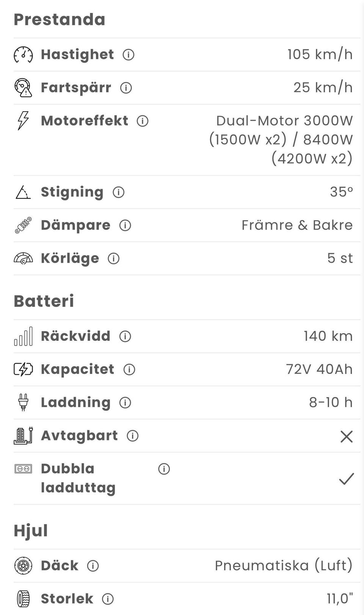Click the info icon next to Hastighet
Viewport: 364px width, 615px height.
pyautogui.click(x=129, y=55)
